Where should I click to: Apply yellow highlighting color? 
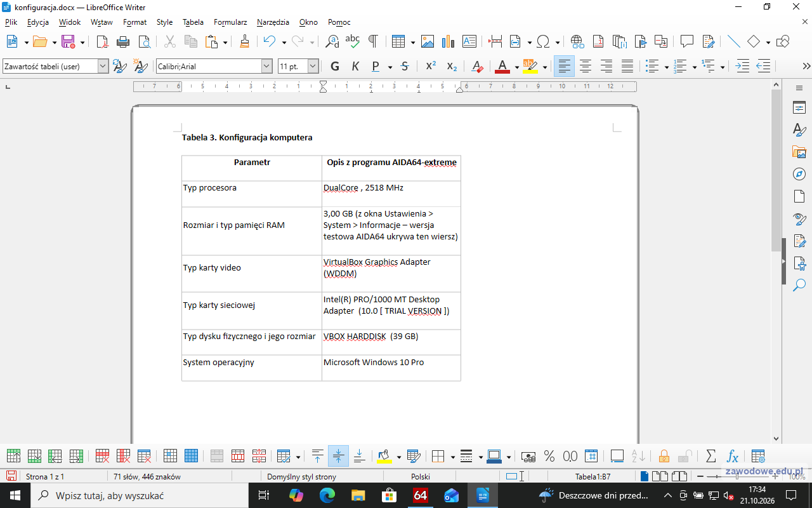tap(530, 66)
